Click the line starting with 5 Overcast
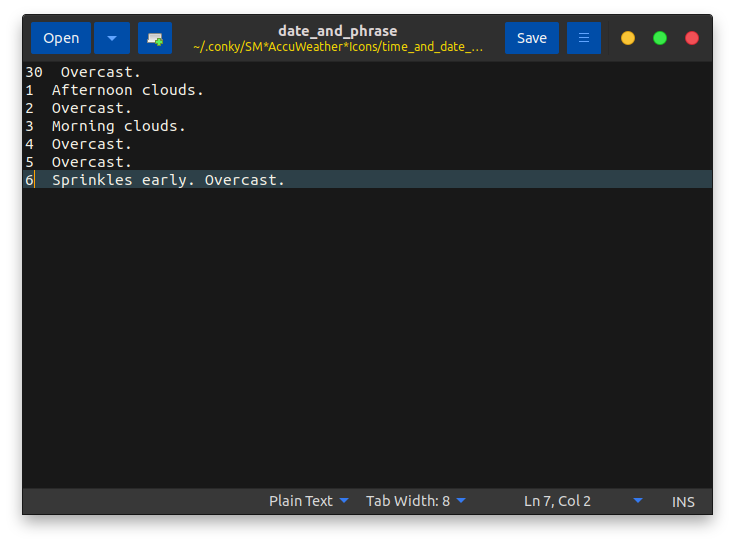This screenshot has height=545, width=735. point(91,162)
